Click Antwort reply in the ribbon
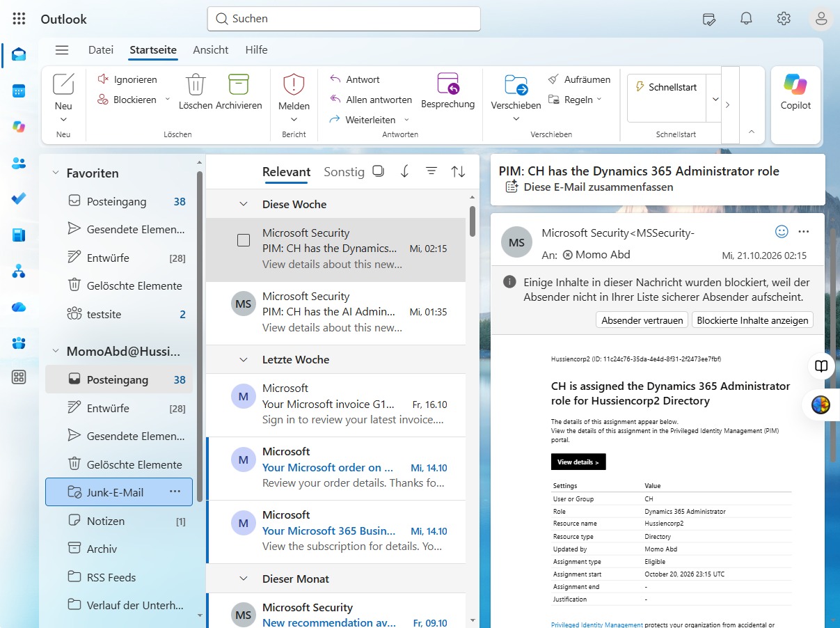The width and height of the screenshot is (840, 628). click(355, 79)
